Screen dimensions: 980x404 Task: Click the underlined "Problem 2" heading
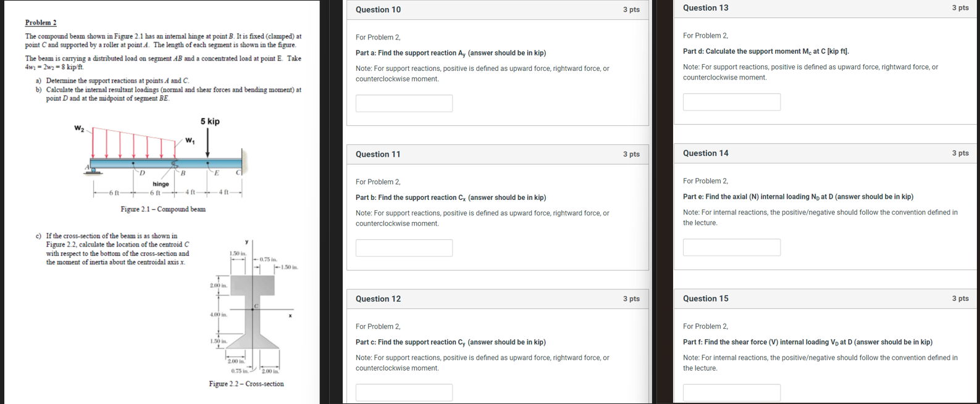tap(41, 23)
